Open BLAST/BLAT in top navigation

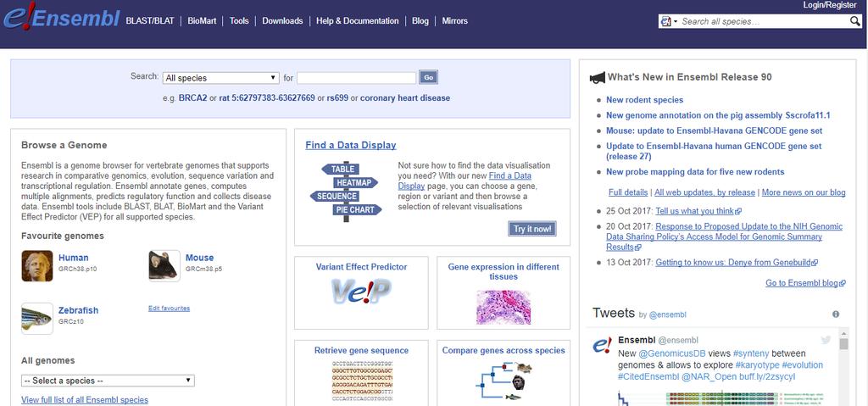click(x=150, y=21)
